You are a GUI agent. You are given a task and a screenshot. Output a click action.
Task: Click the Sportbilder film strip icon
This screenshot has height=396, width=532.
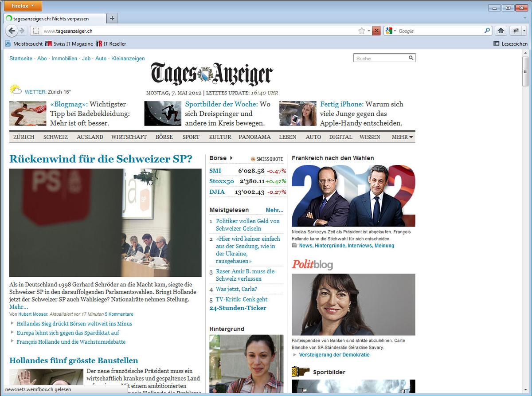[300, 372]
